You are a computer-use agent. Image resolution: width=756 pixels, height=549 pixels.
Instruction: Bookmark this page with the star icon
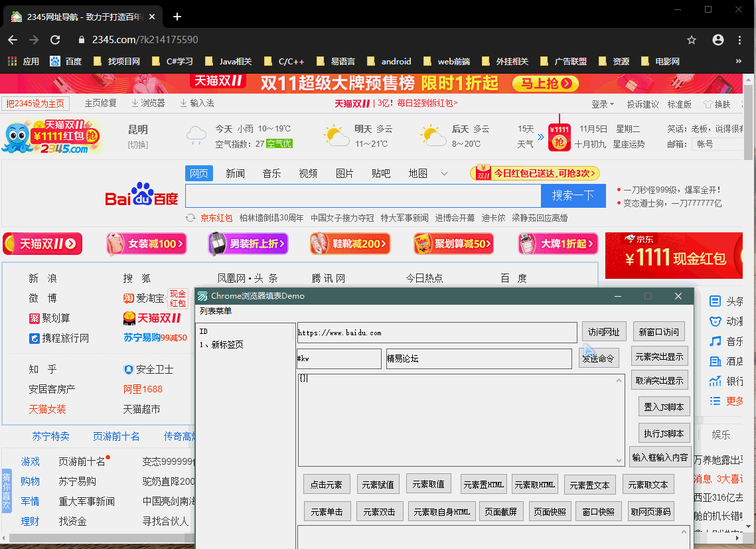[692, 40]
